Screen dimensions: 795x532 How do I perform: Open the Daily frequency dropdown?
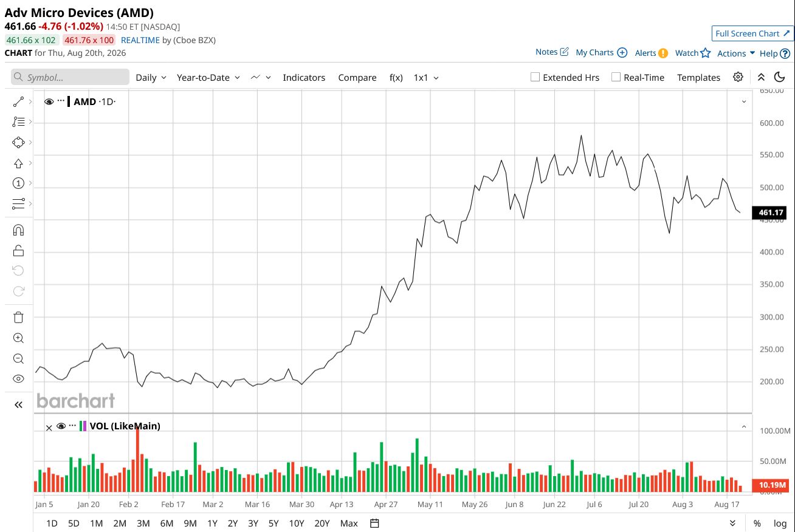(x=151, y=78)
